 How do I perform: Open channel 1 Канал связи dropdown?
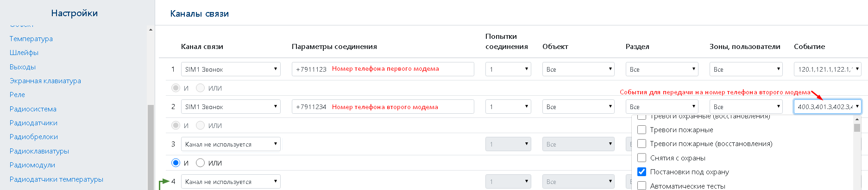pyautogui.click(x=231, y=69)
